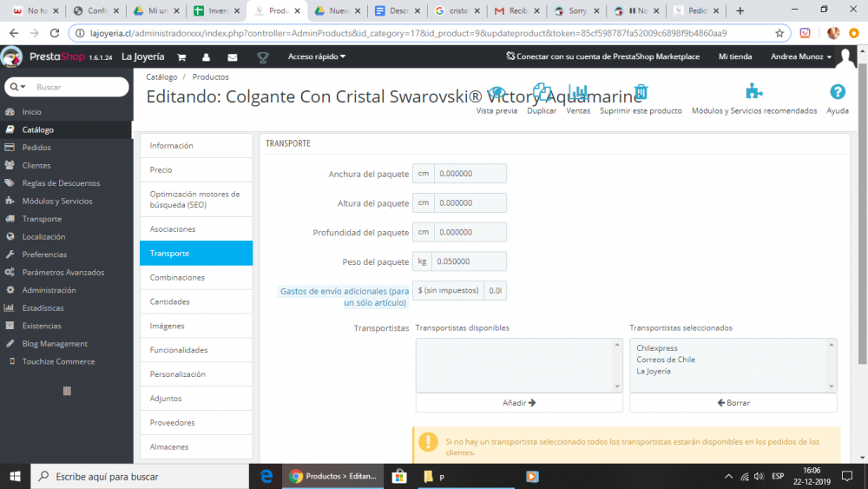Select La Joyería in selected carriers list
This screenshot has width=868, height=489.
(654, 371)
